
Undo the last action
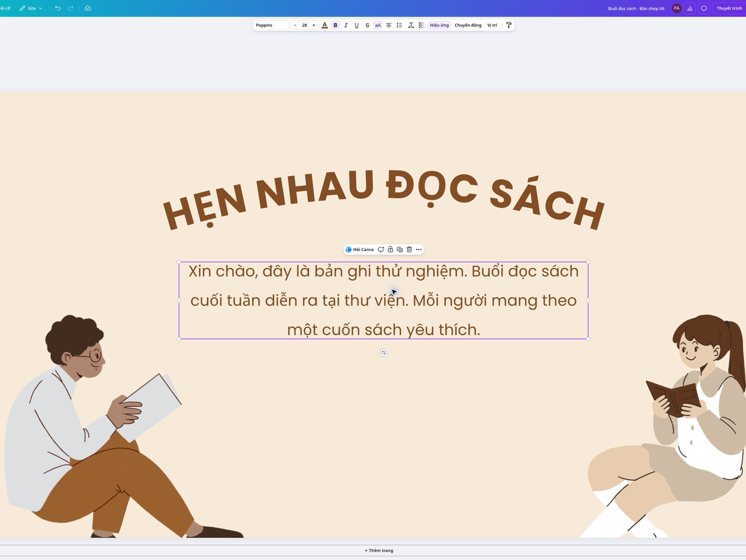pyautogui.click(x=57, y=8)
